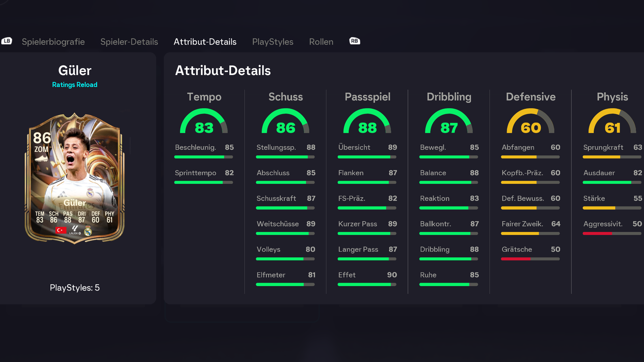This screenshot has height=362, width=644.
Task: Click the boot icon under ZOM
Action: pos(41,159)
